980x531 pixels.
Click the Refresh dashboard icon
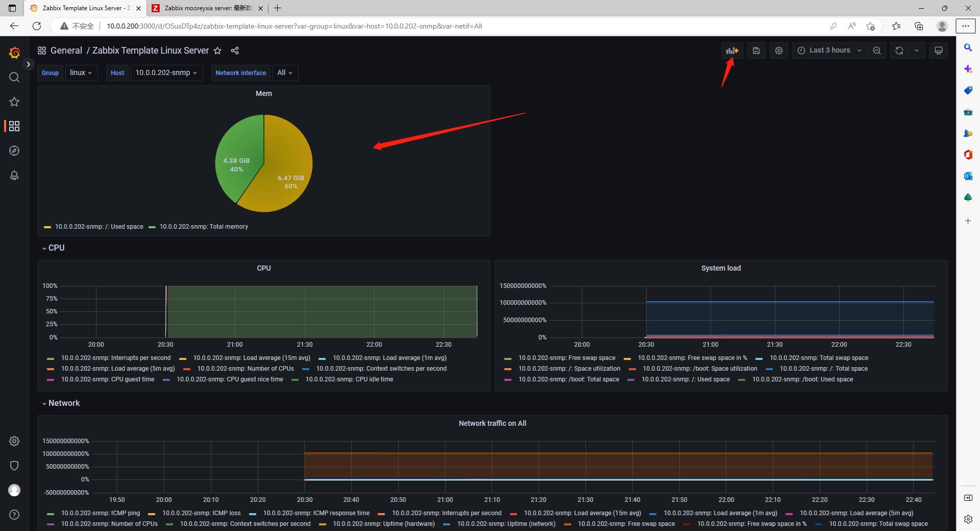pyautogui.click(x=899, y=51)
